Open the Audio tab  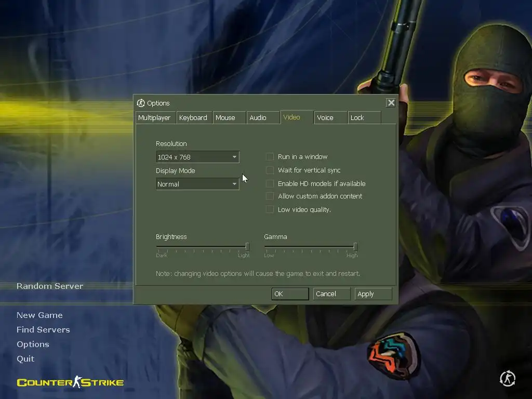tap(263, 117)
